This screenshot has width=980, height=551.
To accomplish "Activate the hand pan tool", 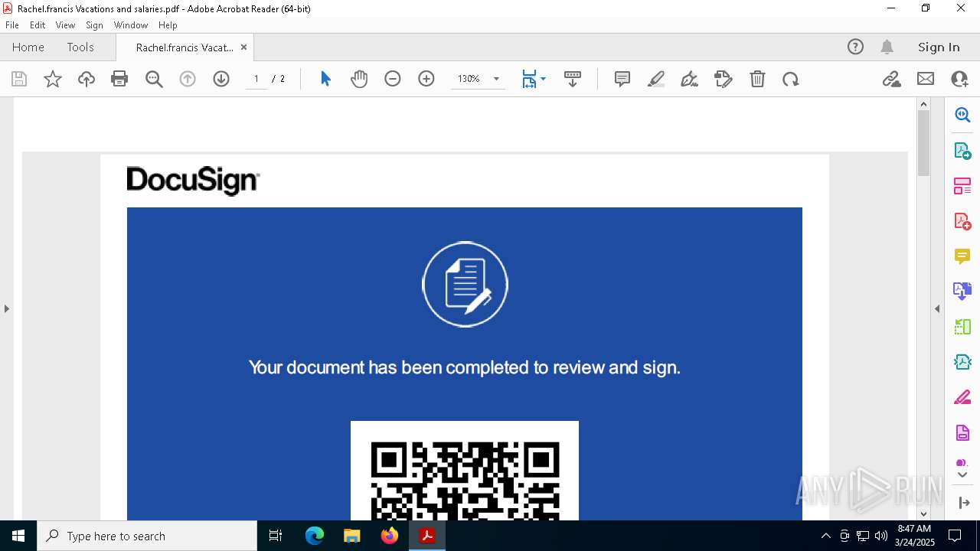I will (359, 79).
